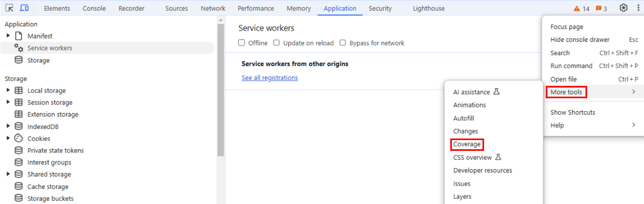Click the Interest groups database icon
Viewport: 644px width, 204px height.
tap(19, 162)
